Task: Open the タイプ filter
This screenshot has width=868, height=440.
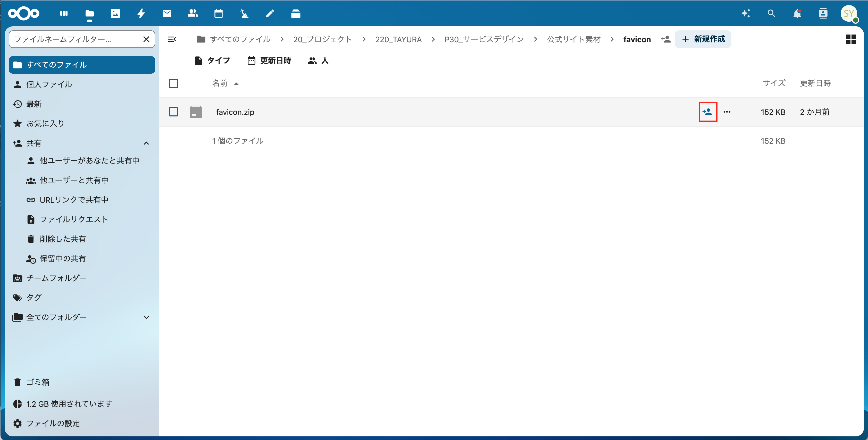Action: click(x=212, y=61)
